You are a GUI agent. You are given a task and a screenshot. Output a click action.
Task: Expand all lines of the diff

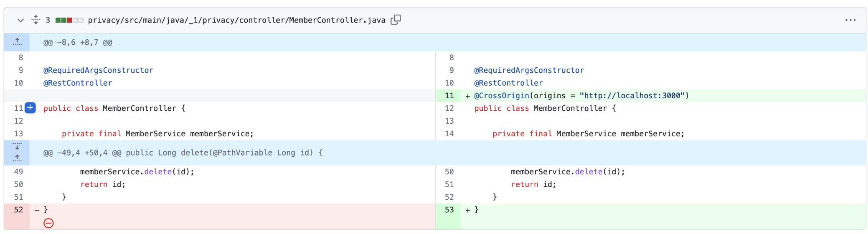pyautogui.click(x=36, y=20)
